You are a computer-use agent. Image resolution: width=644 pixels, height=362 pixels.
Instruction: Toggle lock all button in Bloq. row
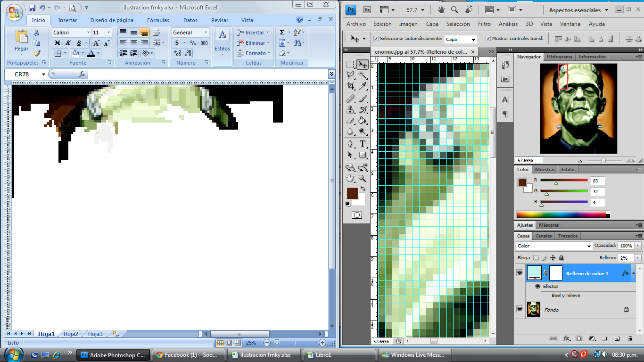pyautogui.click(x=561, y=258)
